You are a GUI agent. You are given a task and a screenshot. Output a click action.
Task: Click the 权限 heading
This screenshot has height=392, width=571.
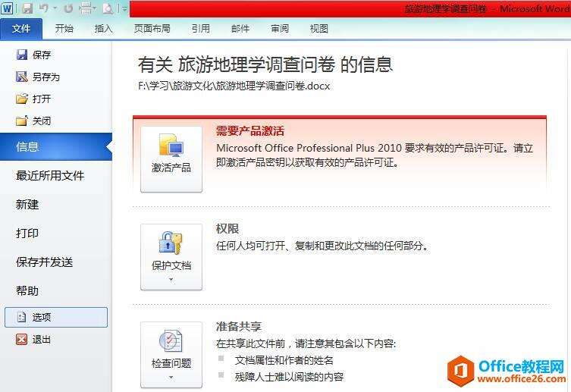[227, 228]
